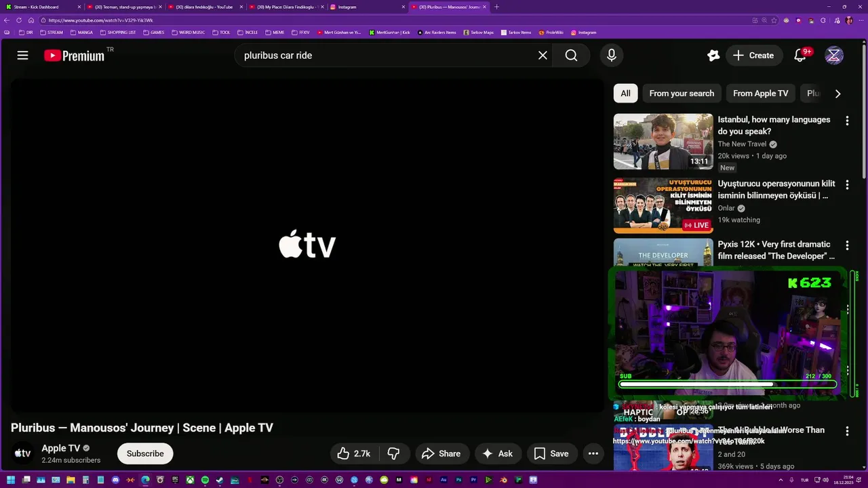Open options for Pyxis 12K video
Viewport: 868px width, 488px height.
coord(847,245)
